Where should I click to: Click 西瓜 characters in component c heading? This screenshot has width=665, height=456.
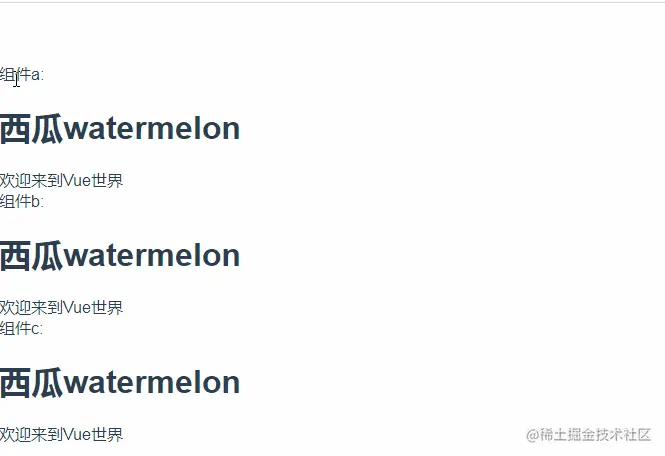pyautogui.click(x=31, y=382)
